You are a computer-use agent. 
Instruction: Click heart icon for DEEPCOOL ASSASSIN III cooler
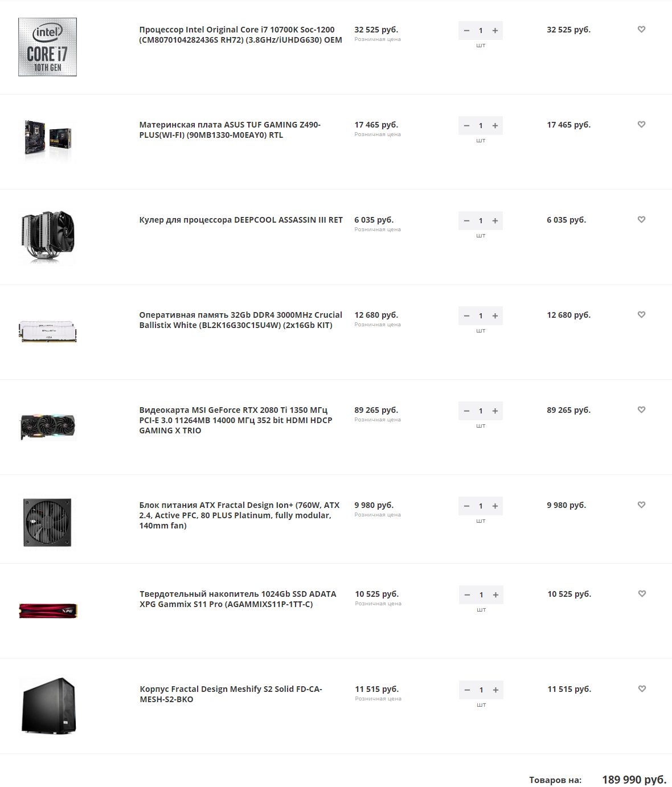point(641,220)
